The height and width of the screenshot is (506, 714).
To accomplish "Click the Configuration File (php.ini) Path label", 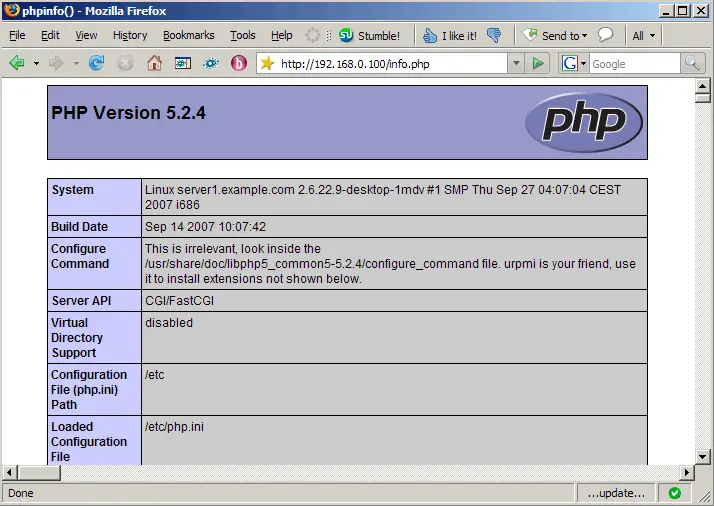I will click(89, 390).
